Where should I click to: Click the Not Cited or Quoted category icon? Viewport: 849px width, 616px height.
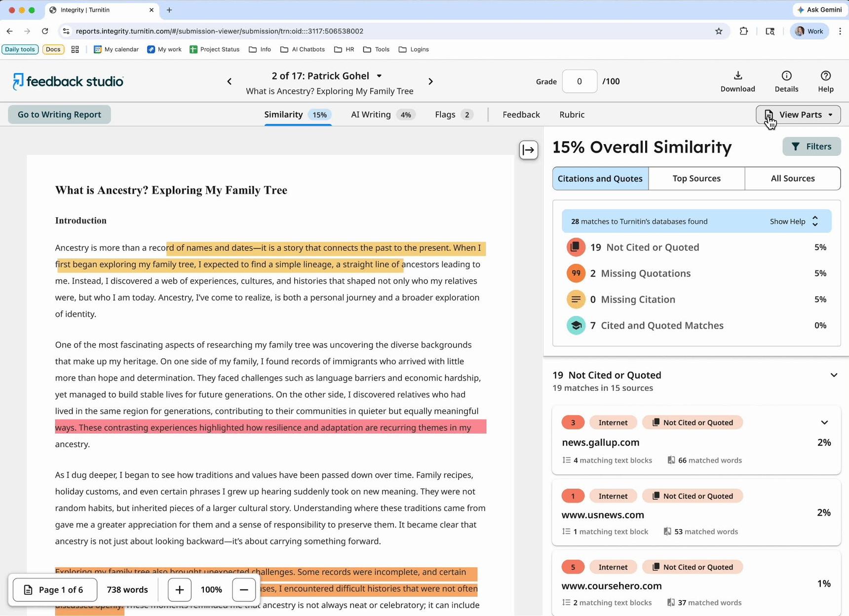click(576, 247)
